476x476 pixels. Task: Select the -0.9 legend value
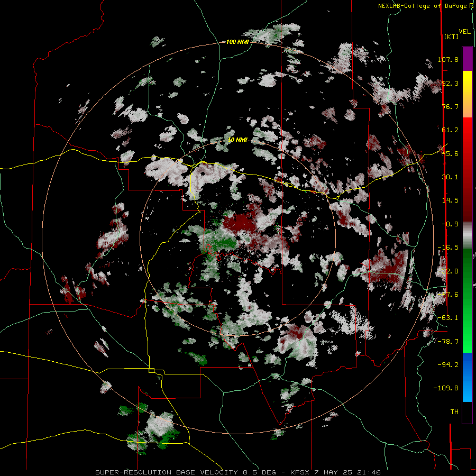(x=450, y=224)
